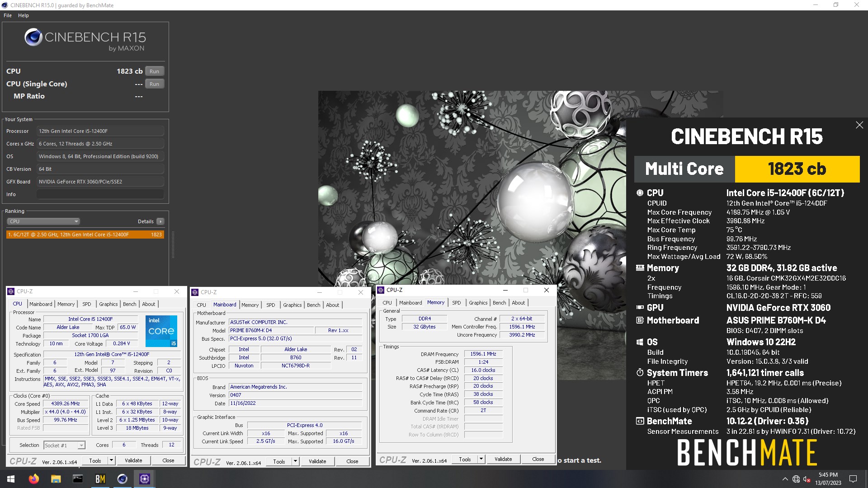Viewport: 868px width, 488px height.
Task: Close the BenchMate result overlay
Action: coord(859,125)
